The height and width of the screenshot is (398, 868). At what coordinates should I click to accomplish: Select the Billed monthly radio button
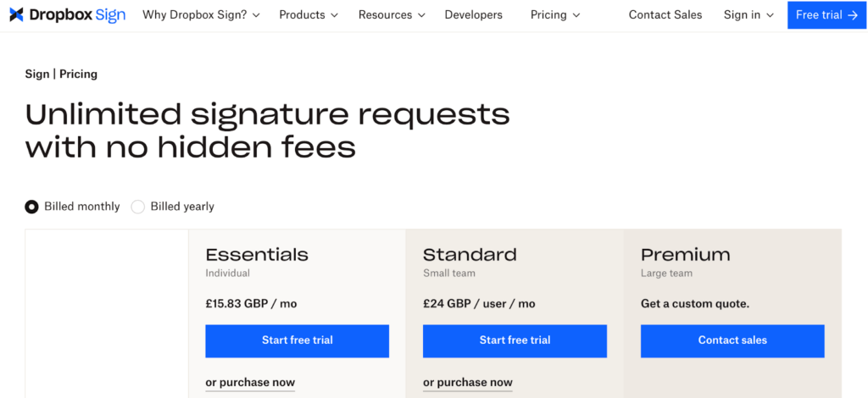point(32,207)
